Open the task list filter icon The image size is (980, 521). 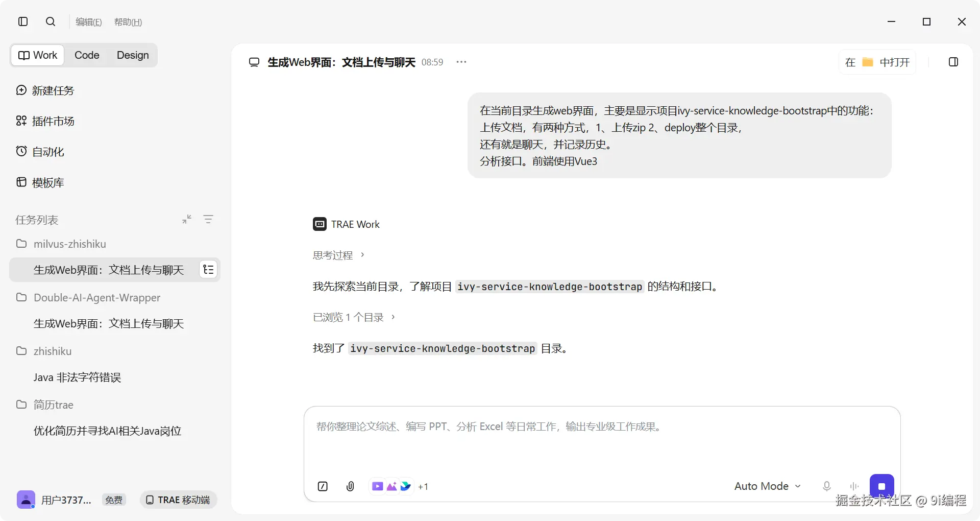[x=208, y=219]
